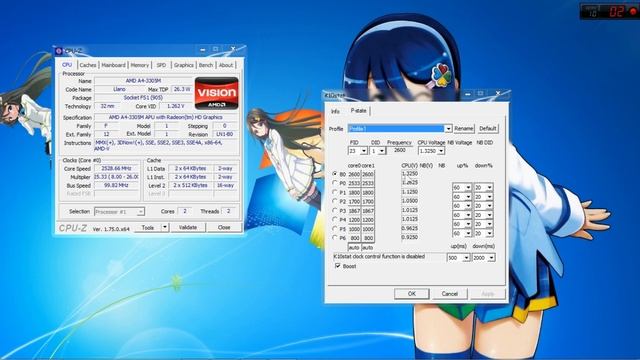Viewport: 640px width, 360px height.
Task: Open the down(ms) dropdown showing 2000
Action: [x=491, y=258]
